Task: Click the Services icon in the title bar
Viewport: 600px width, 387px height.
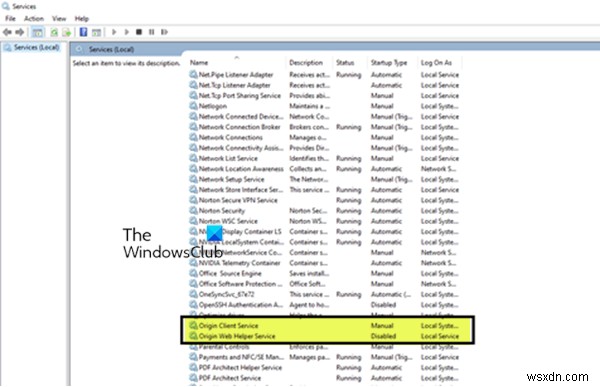Action: click(x=6, y=6)
